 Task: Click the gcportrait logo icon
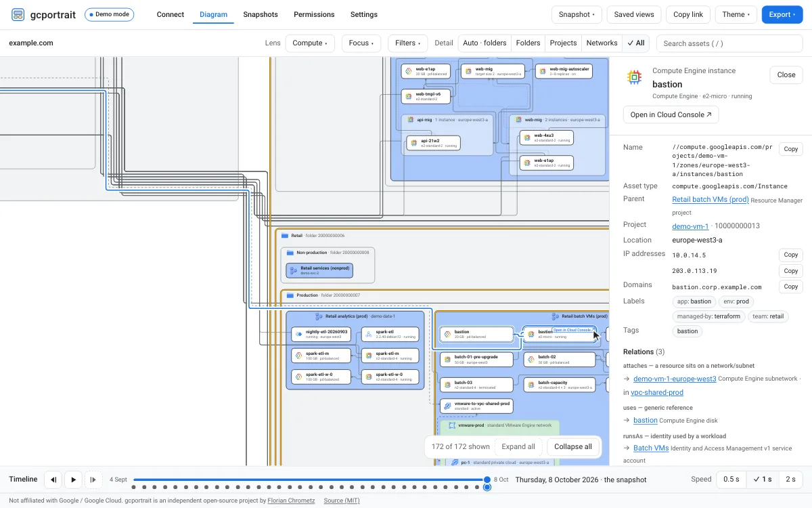coord(18,14)
